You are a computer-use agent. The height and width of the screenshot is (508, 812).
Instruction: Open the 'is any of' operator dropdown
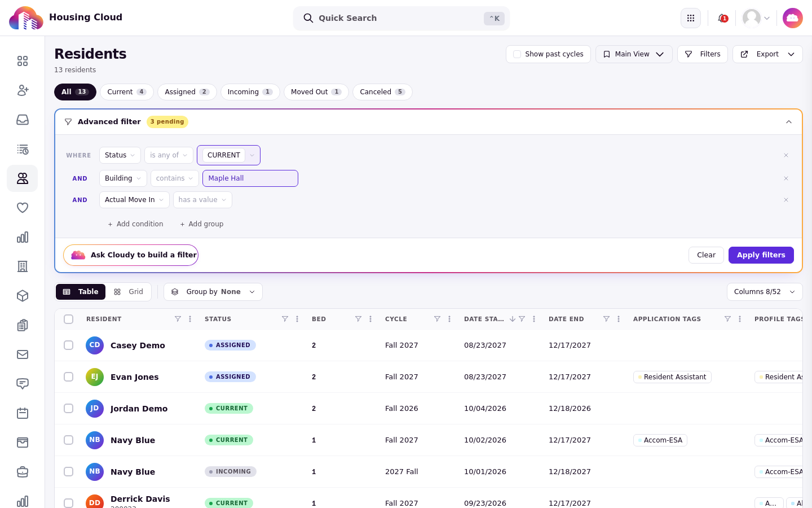tap(169, 155)
